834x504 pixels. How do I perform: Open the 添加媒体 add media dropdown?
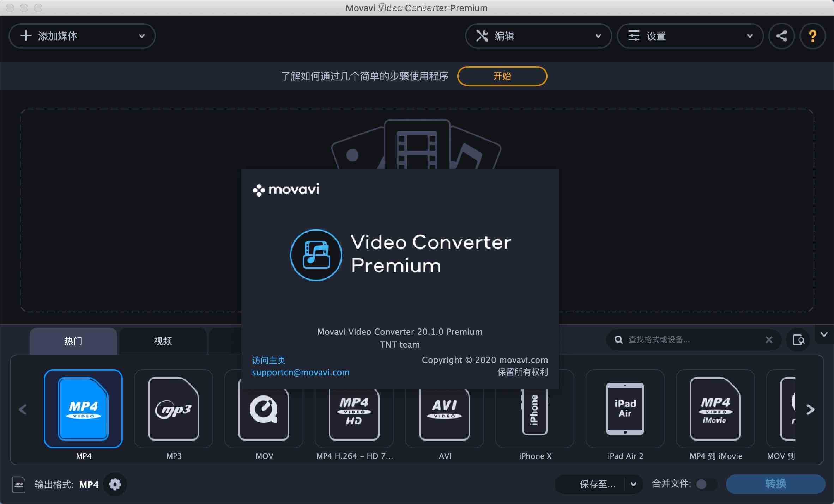pos(82,36)
